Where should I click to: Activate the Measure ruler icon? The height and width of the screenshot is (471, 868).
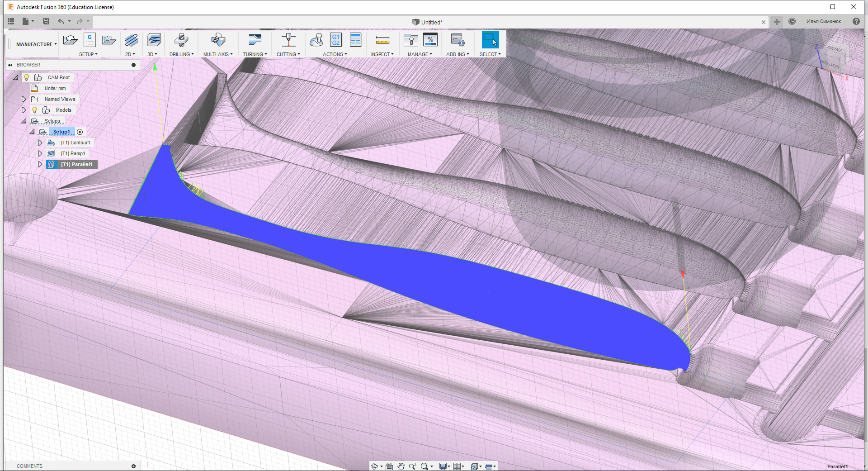[382, 41]
